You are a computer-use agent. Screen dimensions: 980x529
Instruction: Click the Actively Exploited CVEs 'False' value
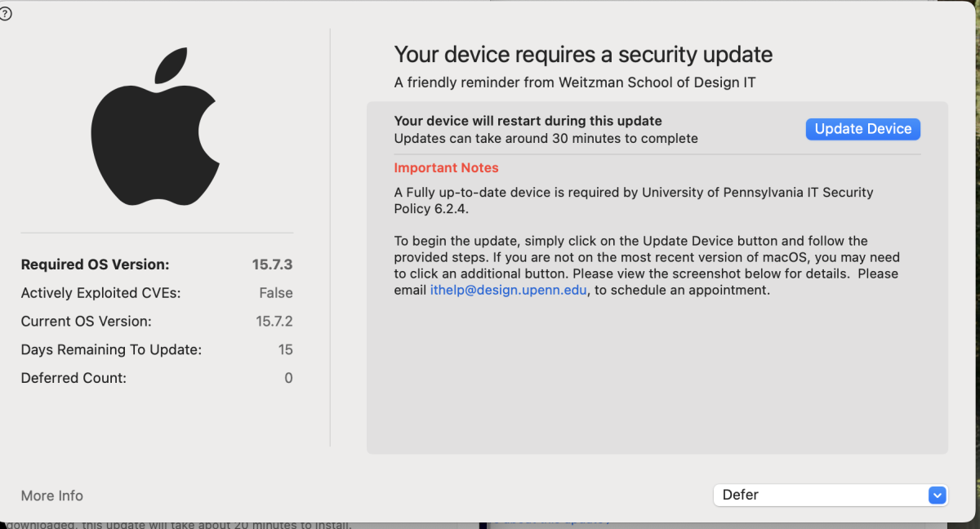pos(275,292)
